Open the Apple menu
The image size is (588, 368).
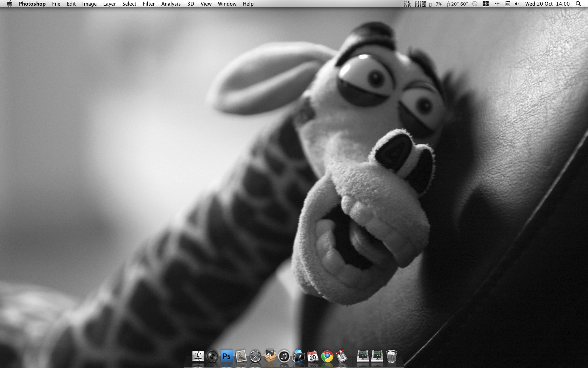tap(9, 4)
